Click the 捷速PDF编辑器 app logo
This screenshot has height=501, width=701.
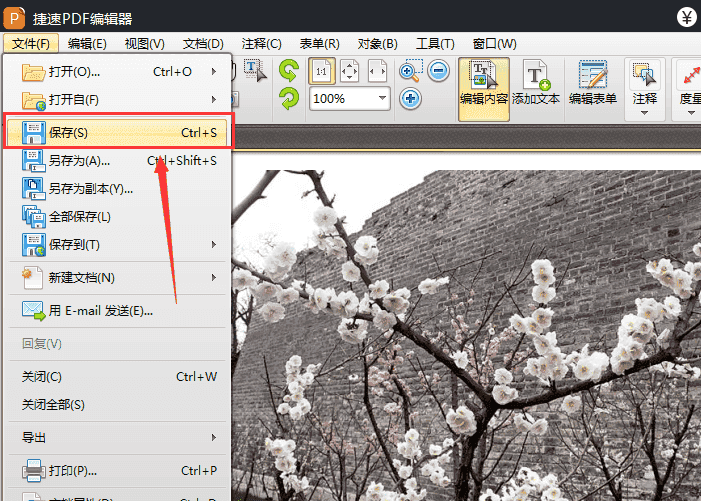click(x=14, y=18)
